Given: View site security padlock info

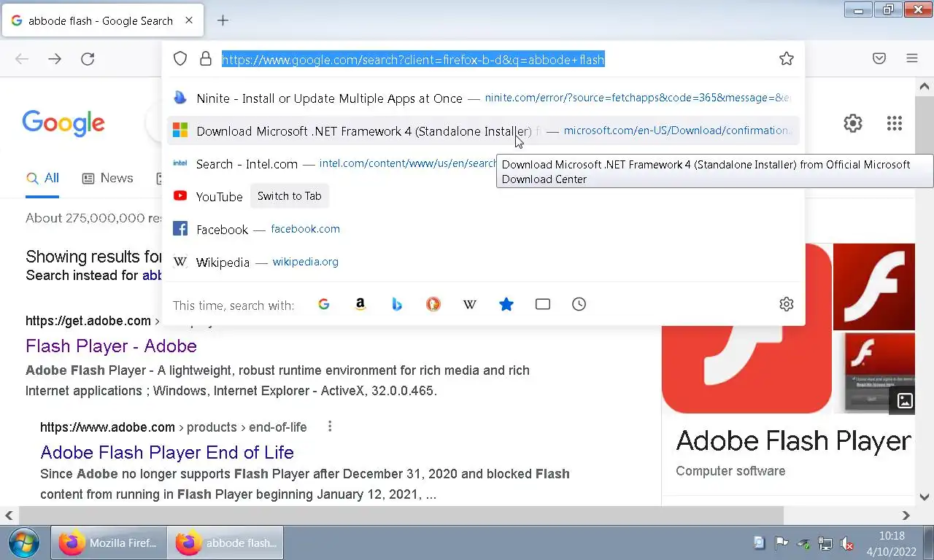Looking at the screenshot, I should [206, 59].
